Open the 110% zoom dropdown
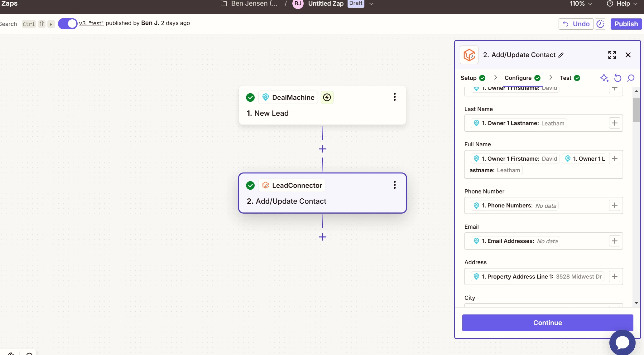Image resolution: width=644 pixels, height=355 pixels. 581,4
